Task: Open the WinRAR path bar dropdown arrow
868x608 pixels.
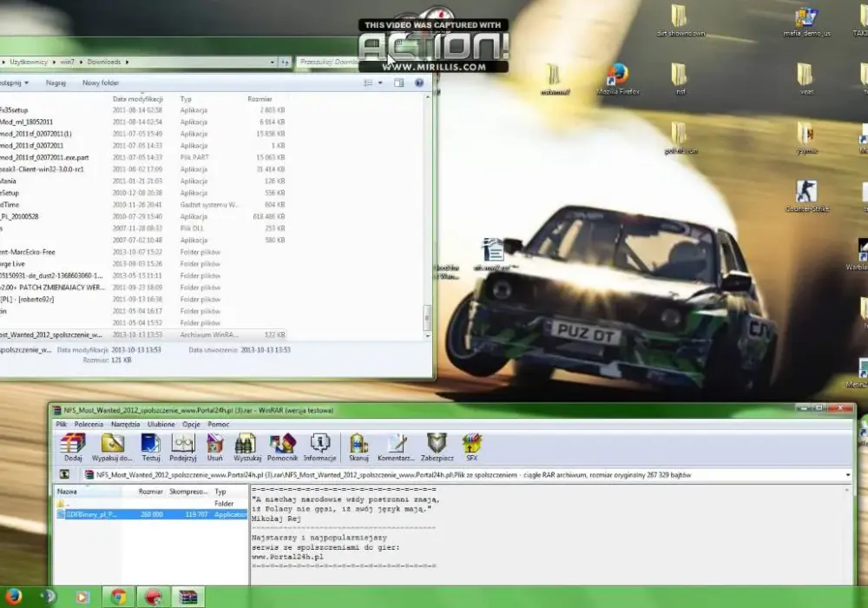Action: click(x=847, y=474)
